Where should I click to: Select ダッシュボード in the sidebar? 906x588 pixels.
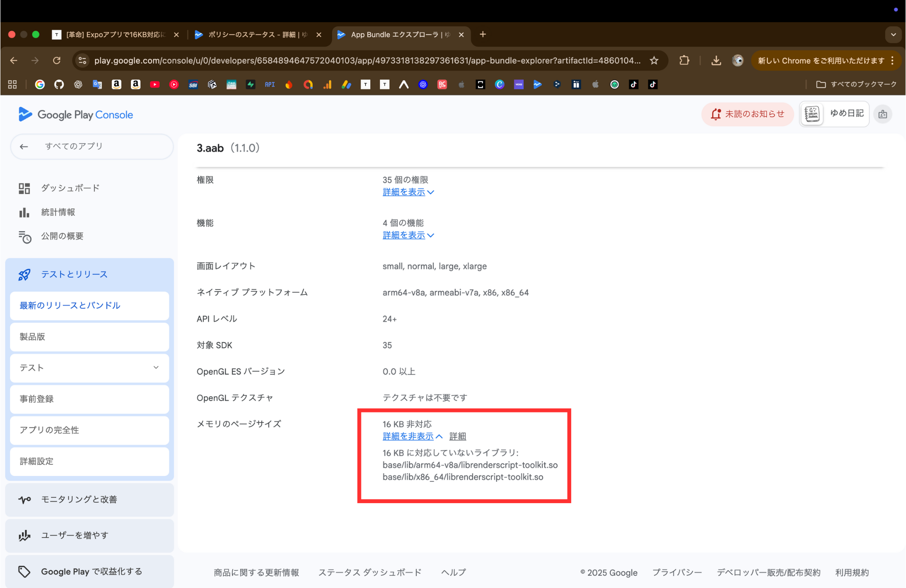70,187
